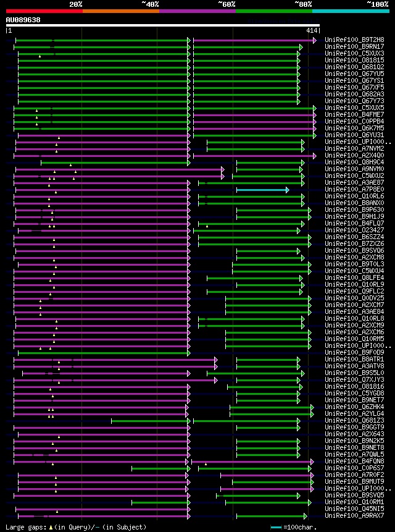Open hit UniRef100_Q6K7M5
The width and height of the screenshot is (395, 532).
pos(354,128)
